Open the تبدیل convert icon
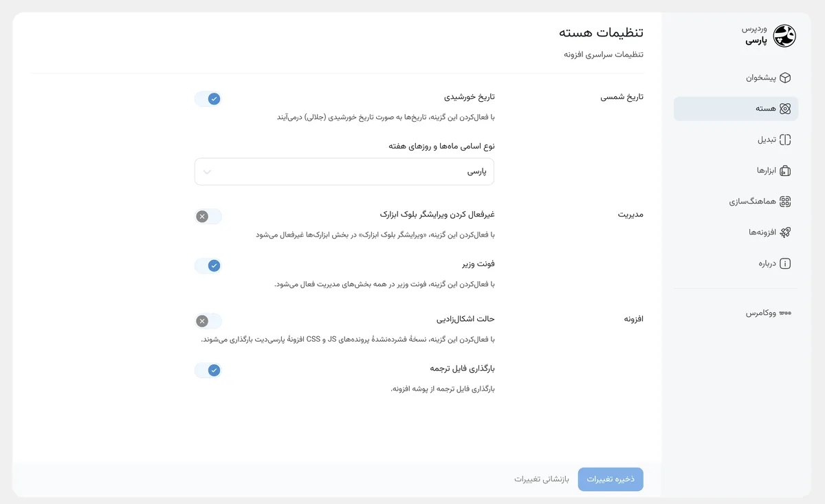The image size is (825, 504). tap(786, 140)
